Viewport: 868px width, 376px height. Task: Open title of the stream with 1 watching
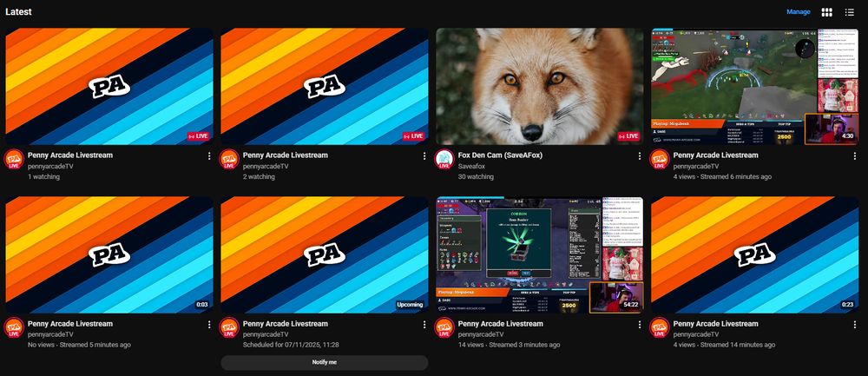[70, 155]
